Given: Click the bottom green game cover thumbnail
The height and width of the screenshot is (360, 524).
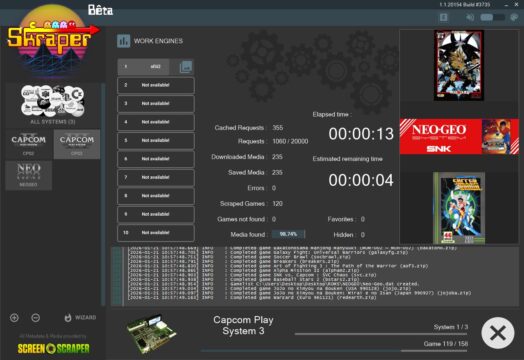Looking at the screenshot, I should pyautogui.click(x=459, y=208).
